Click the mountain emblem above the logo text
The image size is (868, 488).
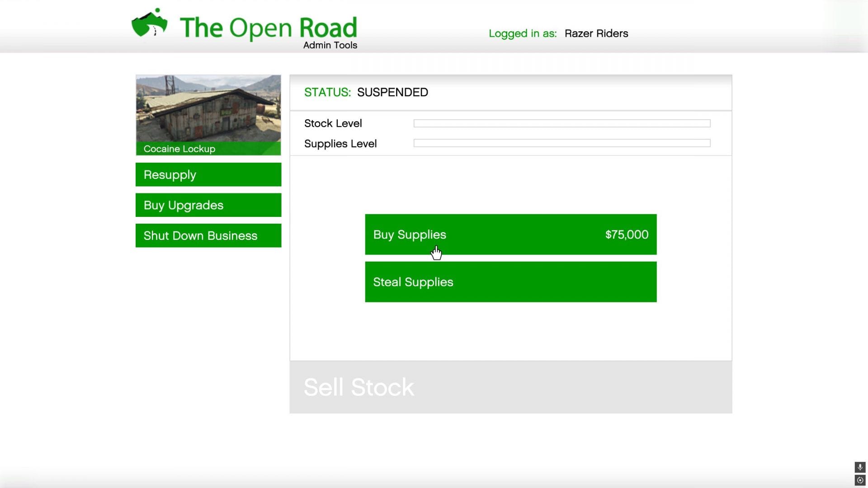(x=149, y=22)
